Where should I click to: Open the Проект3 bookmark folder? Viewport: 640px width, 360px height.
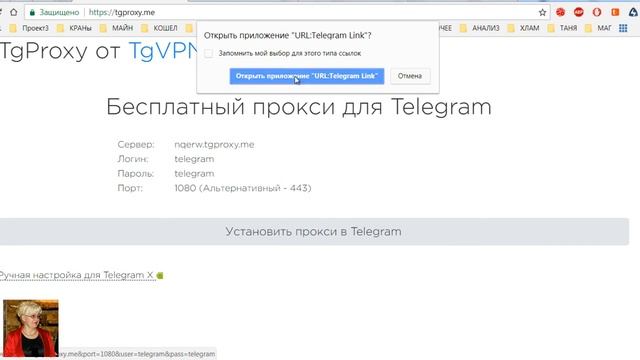tap(29, 28)
